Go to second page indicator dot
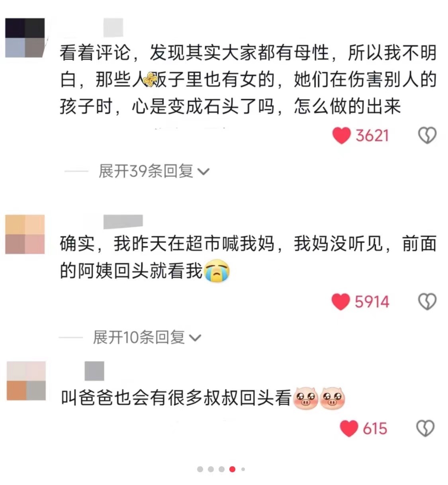This screenshot has width=448, height=485. pyautogui.click(x=211, y=469)
